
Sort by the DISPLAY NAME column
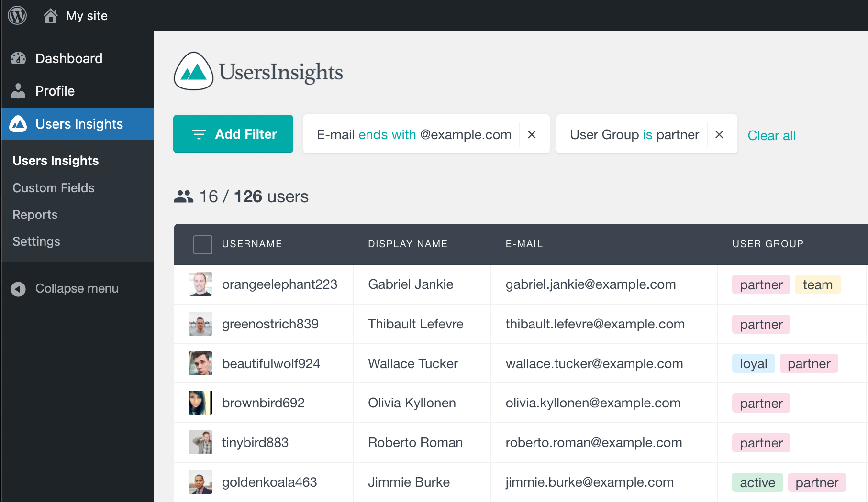click(408, 244)
